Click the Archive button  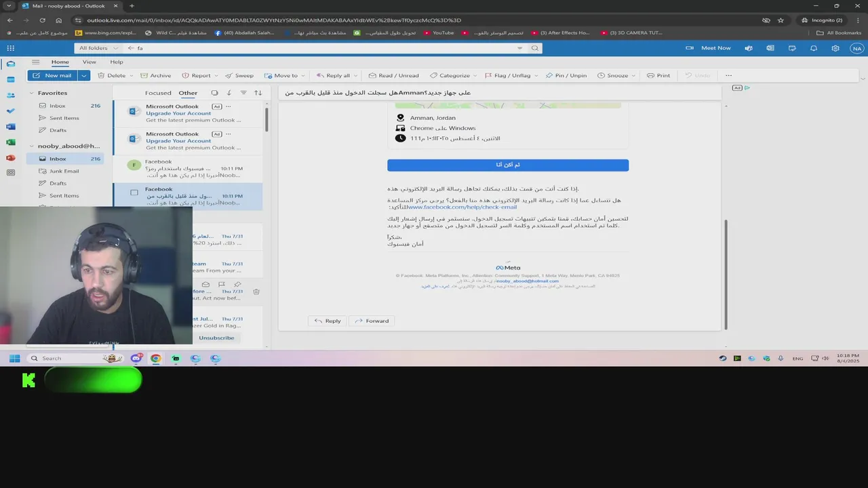155,75
